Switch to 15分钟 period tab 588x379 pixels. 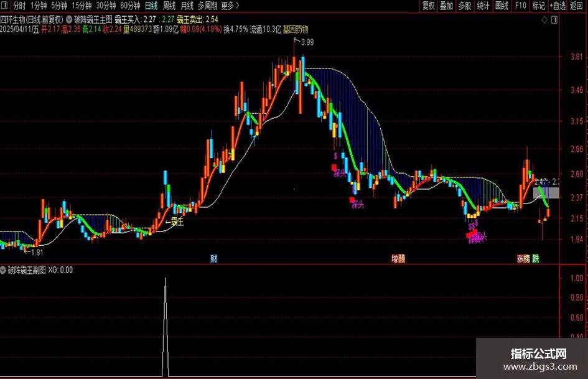pos(82,6)
